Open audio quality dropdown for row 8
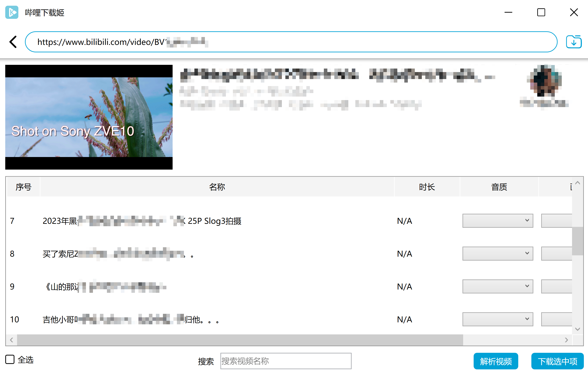This screenshot has height=376, width=588. (497, 253)
